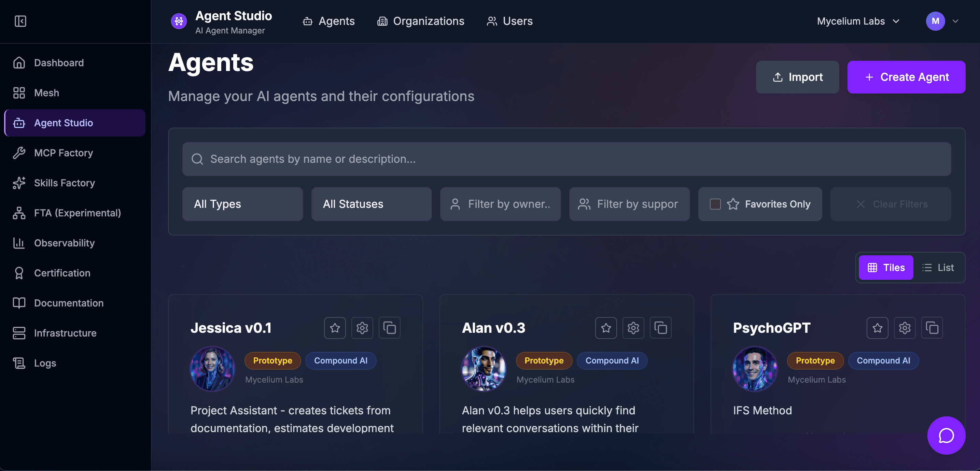Image resolution: width=980 pixels, height=471 pixels.
Task: Open the MCP Factory section
Action: [x=63, y=153]
